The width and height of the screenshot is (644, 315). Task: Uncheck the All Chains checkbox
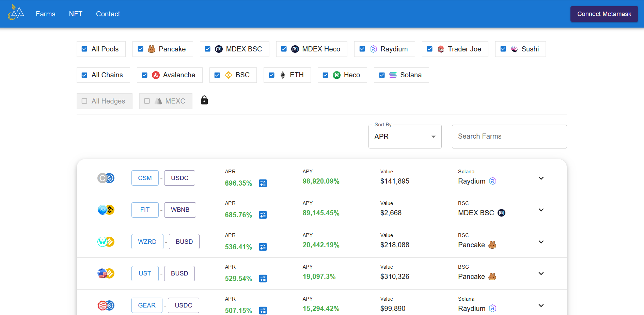coord(84,75)
